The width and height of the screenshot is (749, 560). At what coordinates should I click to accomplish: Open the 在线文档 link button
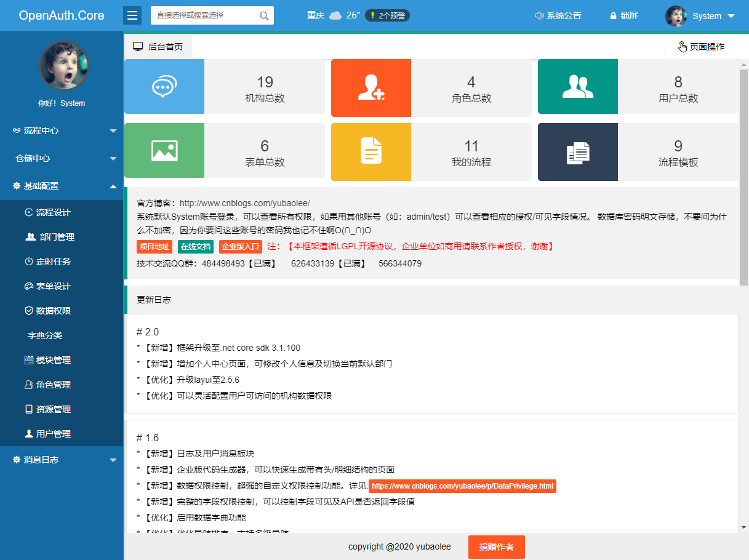[195, 247]
